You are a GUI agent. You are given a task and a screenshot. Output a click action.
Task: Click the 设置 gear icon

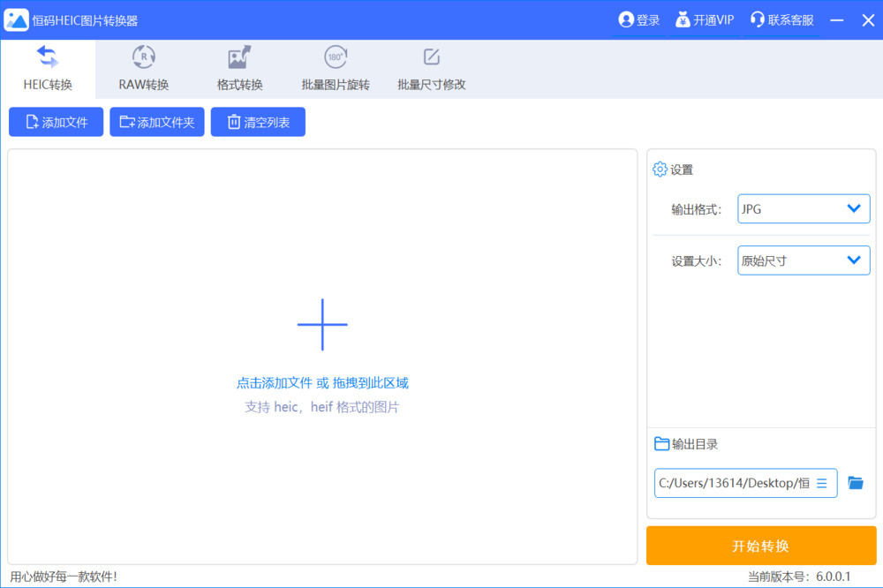[660, 170]
